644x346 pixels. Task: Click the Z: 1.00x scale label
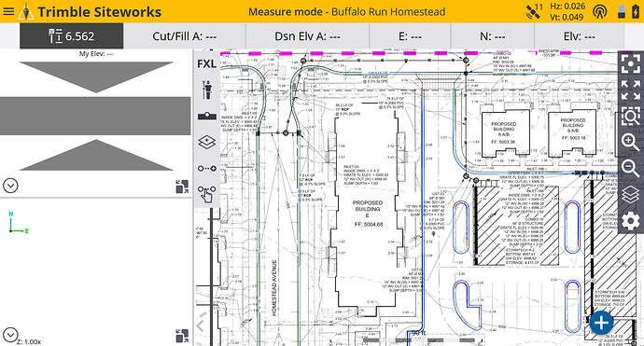click(x=29, y=341)
